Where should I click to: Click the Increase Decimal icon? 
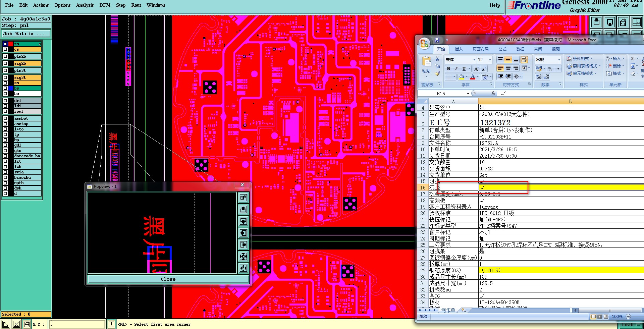coord(539,77)
